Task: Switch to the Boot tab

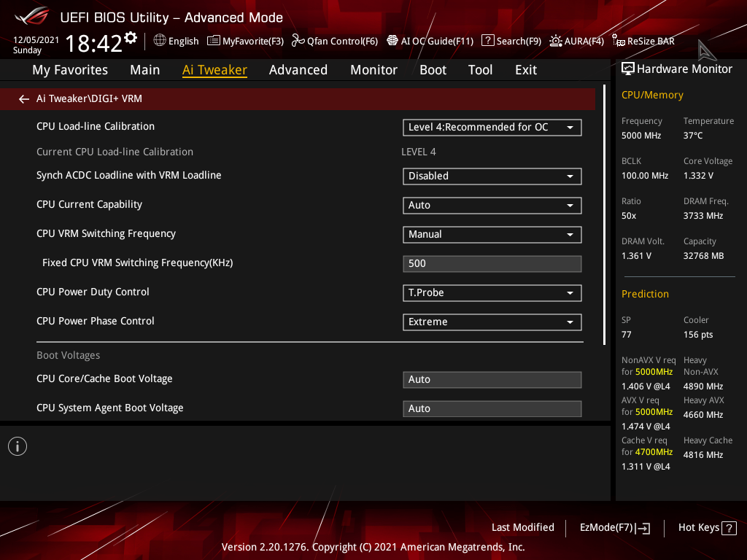Action: click(433, 70)
